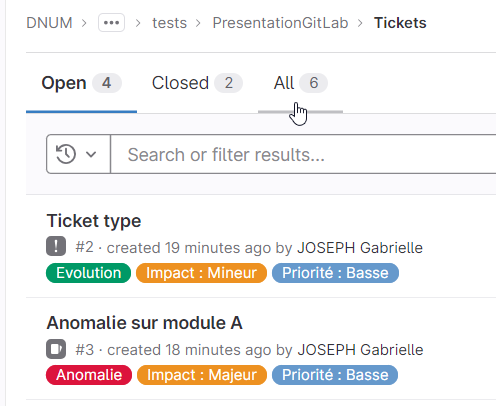Open the Tickets breadcrumb link

[400, 23]
